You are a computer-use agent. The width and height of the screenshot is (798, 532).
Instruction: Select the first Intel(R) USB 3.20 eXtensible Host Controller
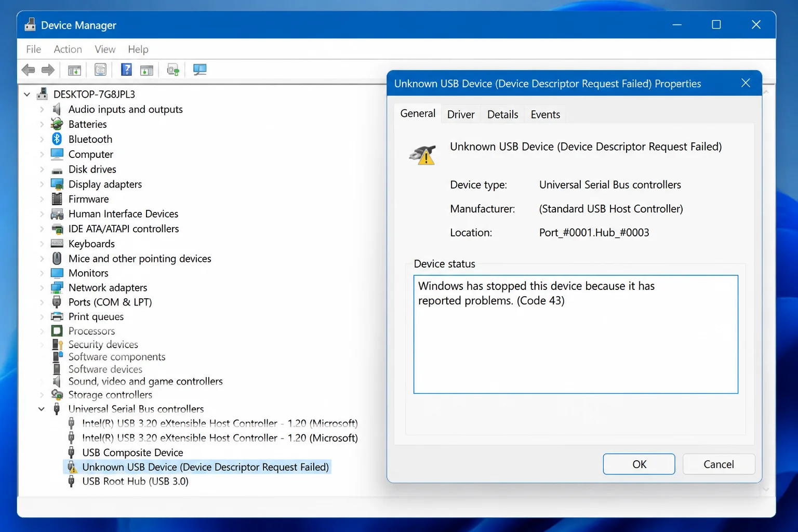[220, 423]
